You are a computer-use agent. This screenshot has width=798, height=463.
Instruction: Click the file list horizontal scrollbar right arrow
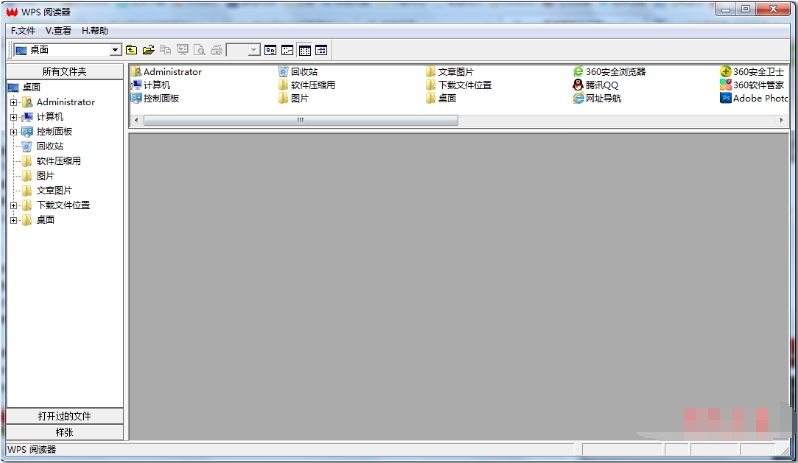pyautogui.click(x=782, y=120)
